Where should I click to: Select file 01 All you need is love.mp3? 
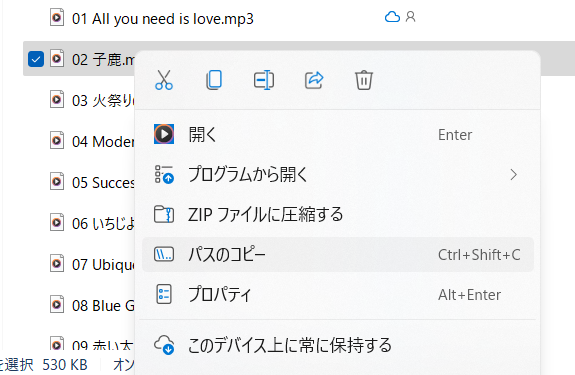162,19
